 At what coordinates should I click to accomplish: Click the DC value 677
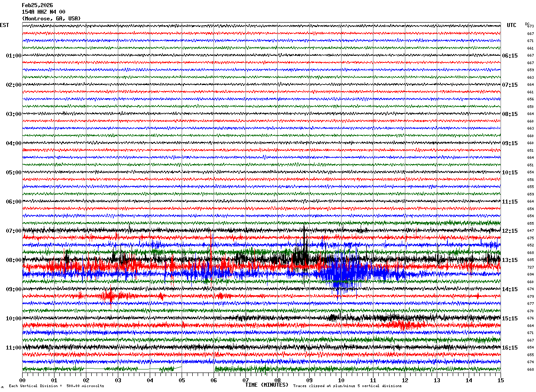(x=530, y=304)
